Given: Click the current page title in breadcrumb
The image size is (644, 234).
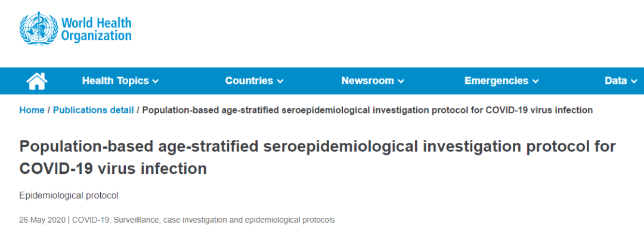Looking at the screenshot, I should point(367,110).
